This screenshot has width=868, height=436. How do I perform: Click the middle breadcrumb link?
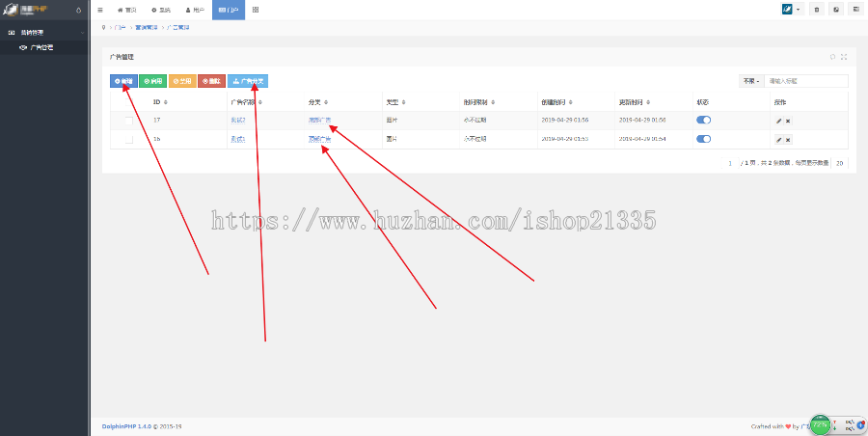click(x=147, y=27)
